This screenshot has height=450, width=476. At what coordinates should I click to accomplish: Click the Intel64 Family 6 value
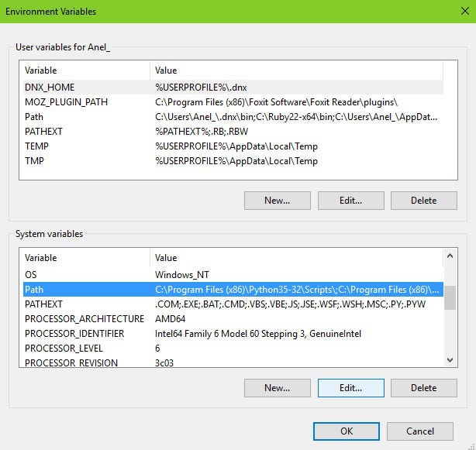pyautogui.click(x=258, y=334)
